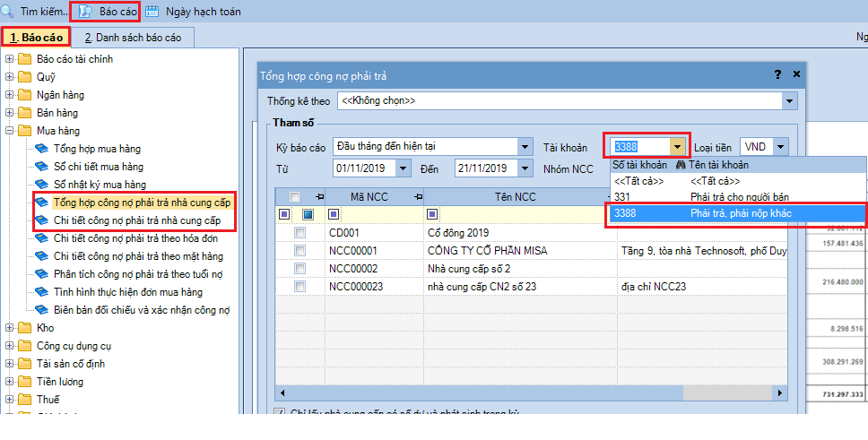
Task: Open Tình hình thực hiện đơn mua hàng
Action: 128,291
